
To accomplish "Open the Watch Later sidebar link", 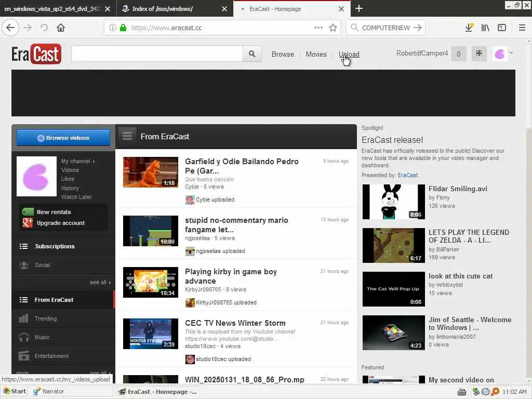I will [x=76, y=197].
